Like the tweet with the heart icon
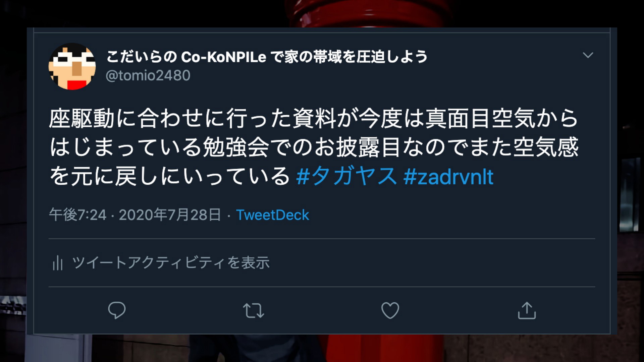644x362 pixels. 390,310
